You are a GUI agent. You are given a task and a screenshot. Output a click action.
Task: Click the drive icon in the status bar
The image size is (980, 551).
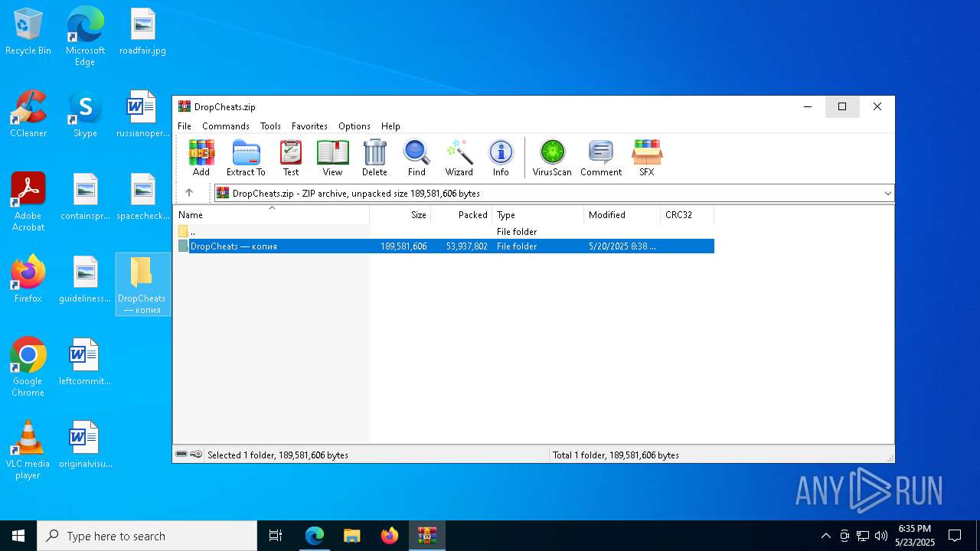181,455
